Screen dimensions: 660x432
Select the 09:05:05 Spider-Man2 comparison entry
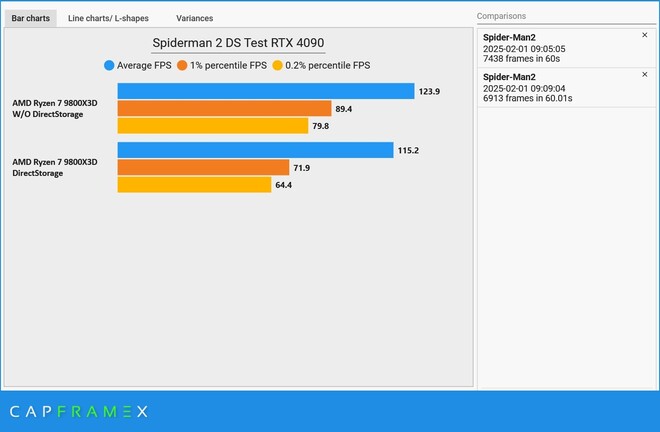(x=567, y=48)
